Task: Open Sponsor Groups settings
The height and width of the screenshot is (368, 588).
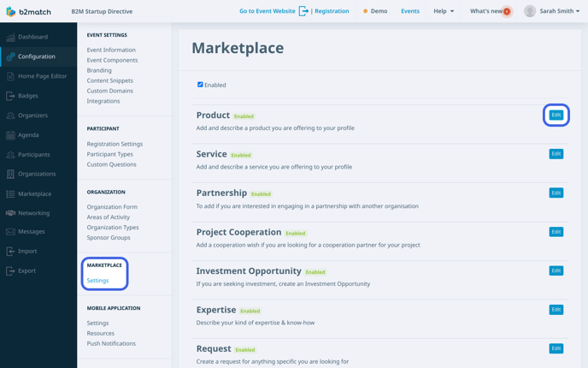Action: [x=109, y=238]
